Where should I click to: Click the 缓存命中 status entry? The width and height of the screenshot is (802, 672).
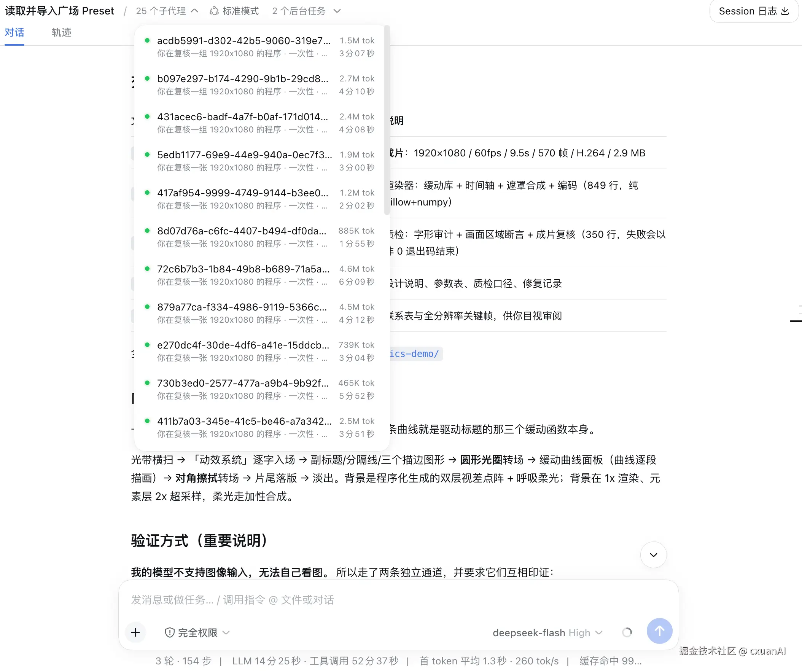coord(610,661)
